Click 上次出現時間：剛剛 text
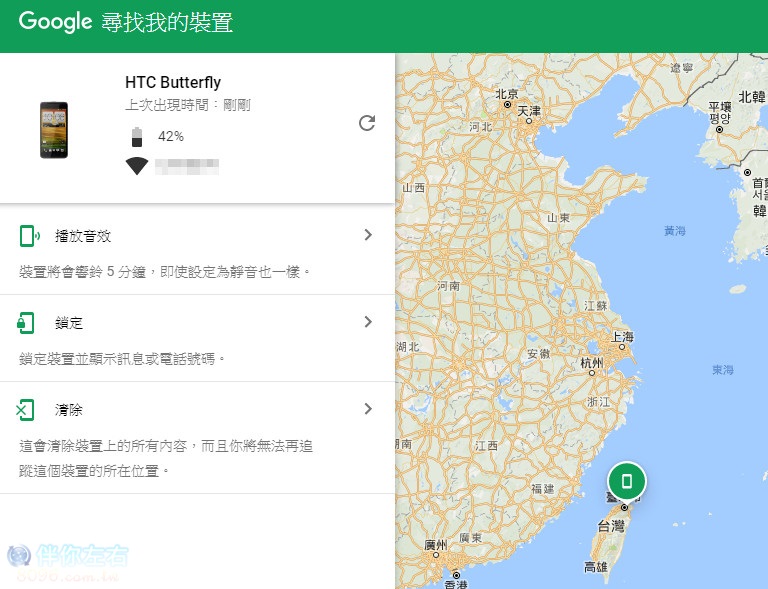 (x=188, y=105)
